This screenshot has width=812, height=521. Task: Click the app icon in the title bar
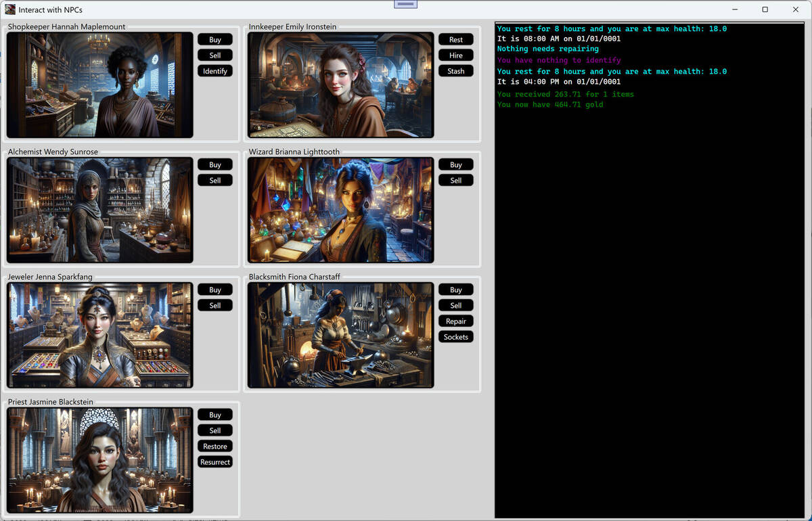click(x=10, y=9)
